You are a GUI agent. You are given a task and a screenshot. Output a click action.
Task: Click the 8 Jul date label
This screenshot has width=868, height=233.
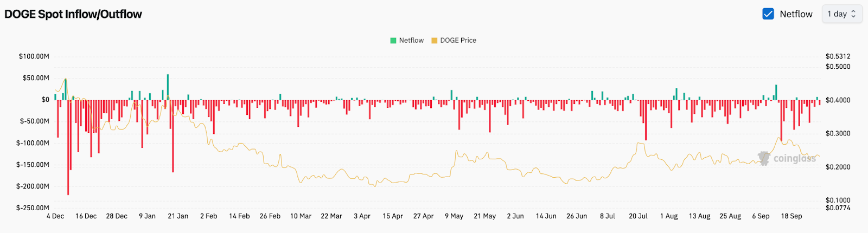click(x=608, y=216)
